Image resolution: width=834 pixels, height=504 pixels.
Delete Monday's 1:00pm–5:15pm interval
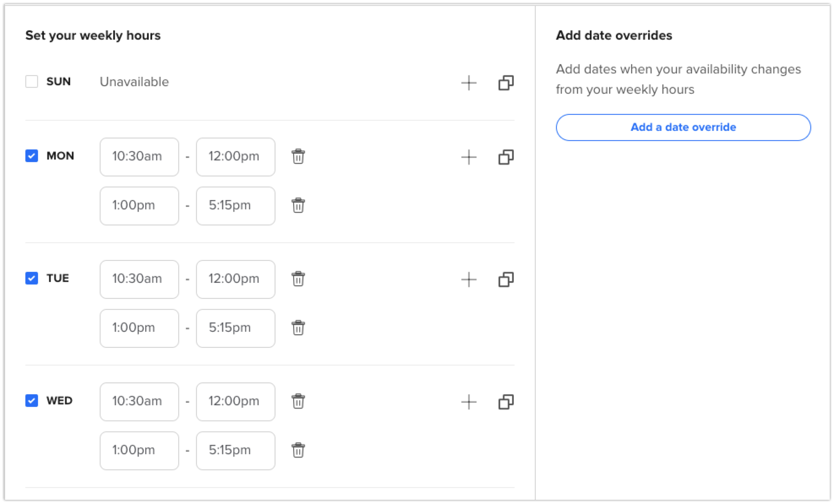click(298, 206)
